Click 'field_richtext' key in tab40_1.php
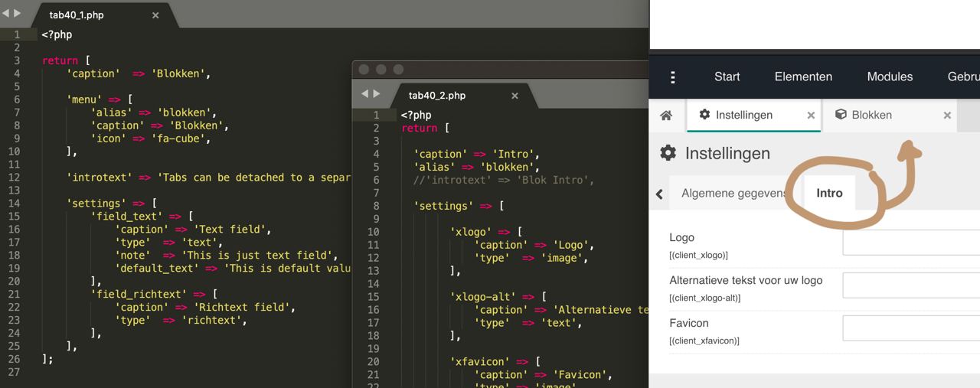The height and width of the screenshot is (388, 980). point(139,294)
